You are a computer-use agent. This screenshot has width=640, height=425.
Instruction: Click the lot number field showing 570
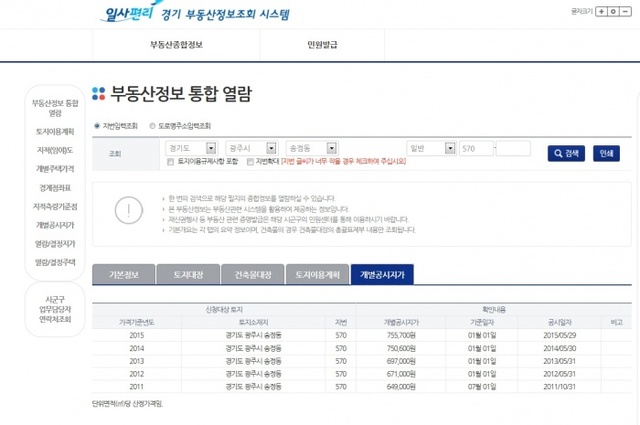pos(476,149)
